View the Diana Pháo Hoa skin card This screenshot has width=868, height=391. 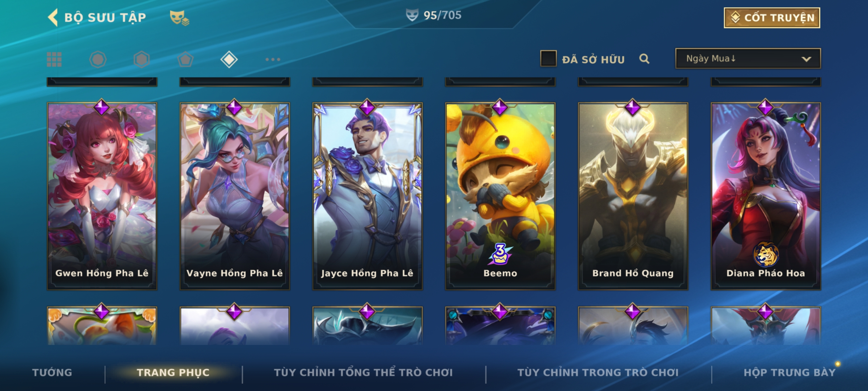[766, 196]
